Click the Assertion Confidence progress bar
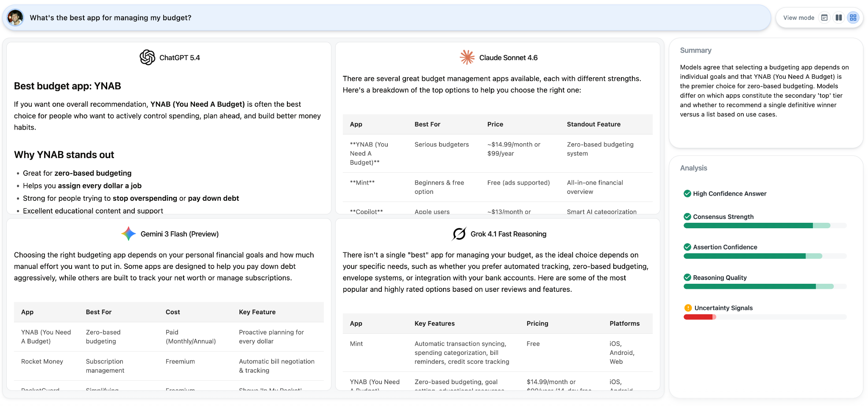 [x=765, y=256]
